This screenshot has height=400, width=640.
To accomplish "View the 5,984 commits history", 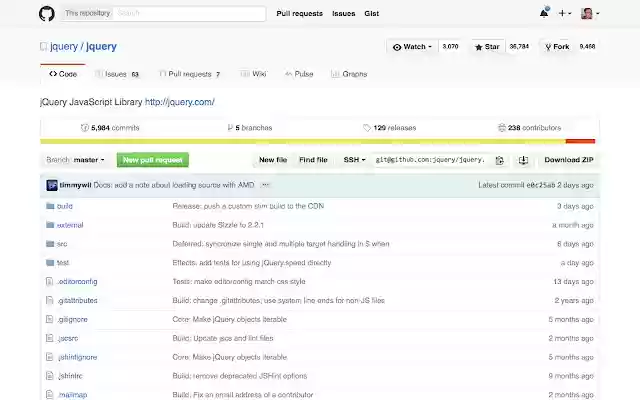I will 110,128.
